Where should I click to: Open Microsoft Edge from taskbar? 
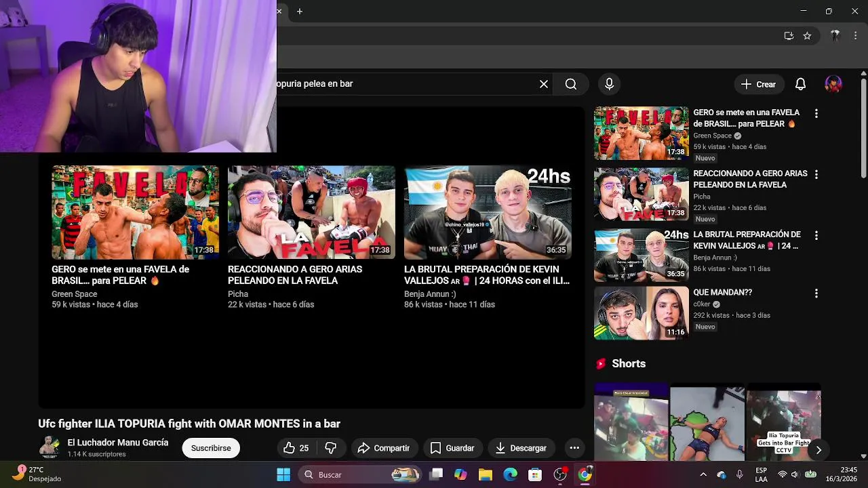[511, 474]
